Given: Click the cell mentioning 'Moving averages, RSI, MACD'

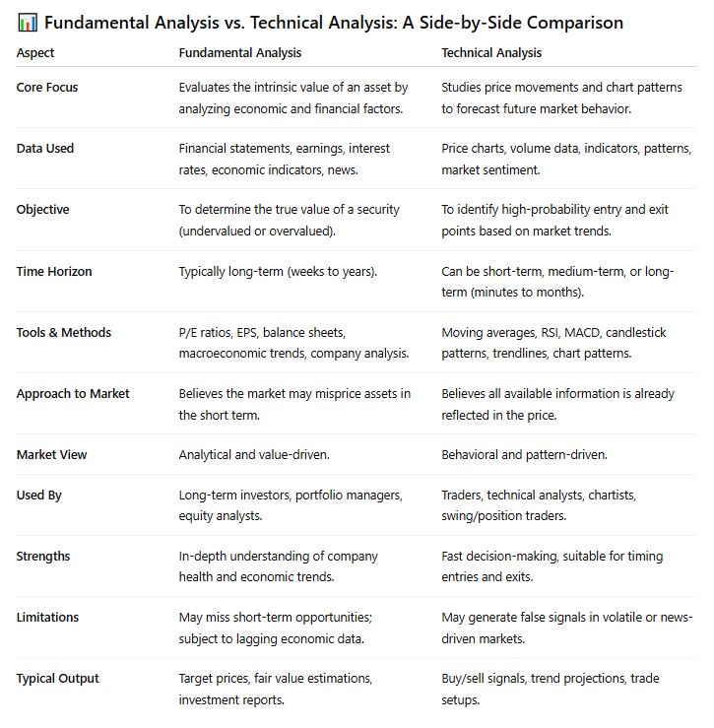Looking at the screenshot, I should (553, 343).
